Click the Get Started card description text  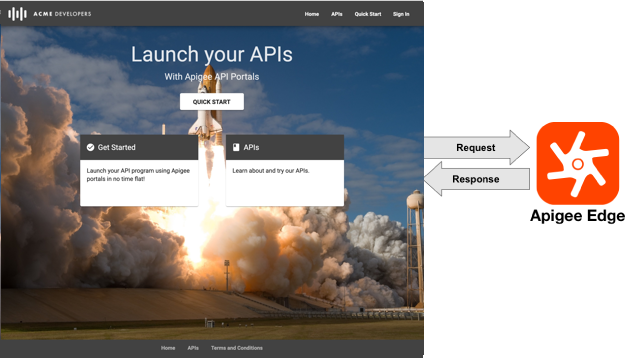tap(138, 175)
